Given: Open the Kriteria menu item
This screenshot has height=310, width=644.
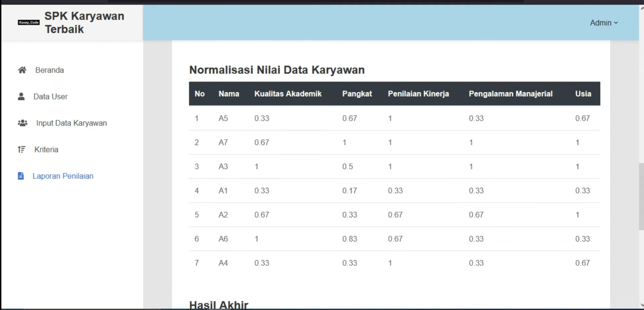Looking at the screenshot, I should pos(46,149).
